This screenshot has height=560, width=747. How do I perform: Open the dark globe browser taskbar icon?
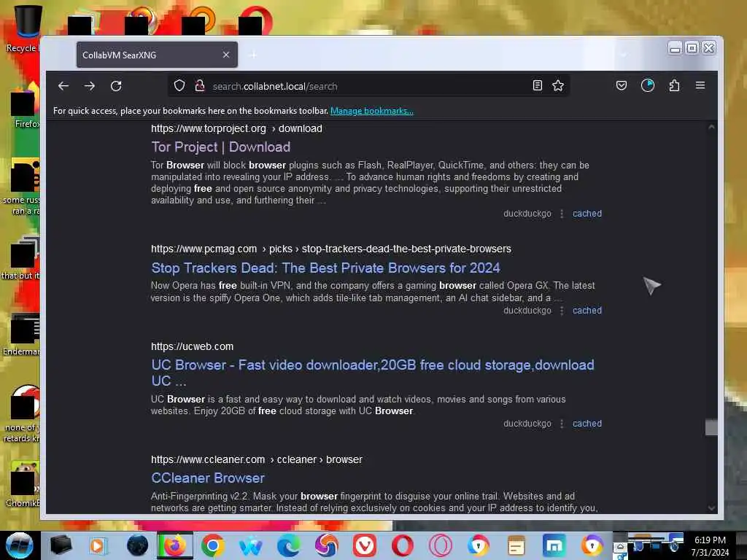tap(137, 545)
